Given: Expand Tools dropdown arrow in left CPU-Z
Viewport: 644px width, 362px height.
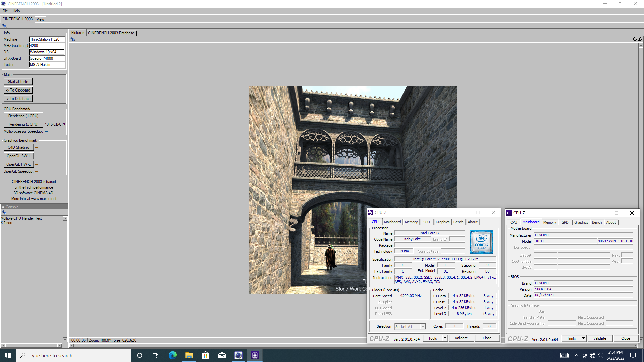Looking at the screenshot, I should tap(445, 338).
